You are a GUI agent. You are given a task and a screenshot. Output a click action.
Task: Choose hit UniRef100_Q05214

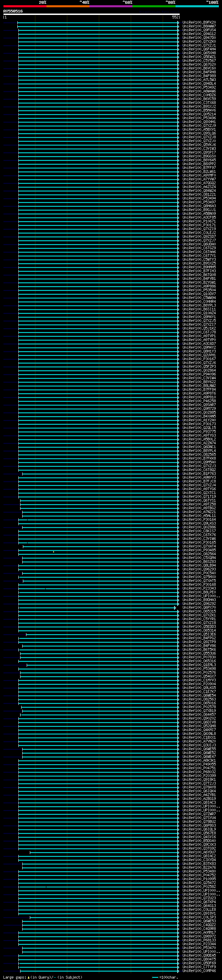point(199,114)
